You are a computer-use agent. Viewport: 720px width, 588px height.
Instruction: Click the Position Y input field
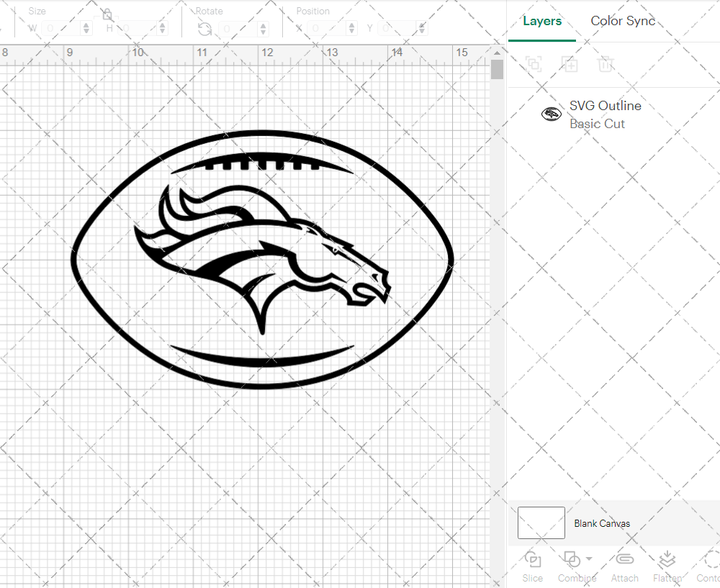pyautogui.click(x=397, y=29)
